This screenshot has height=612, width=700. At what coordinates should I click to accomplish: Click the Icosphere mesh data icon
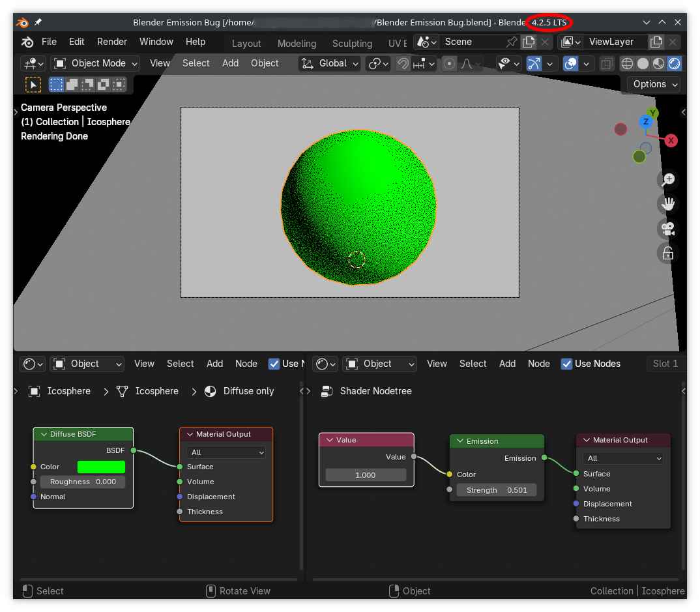123,392
